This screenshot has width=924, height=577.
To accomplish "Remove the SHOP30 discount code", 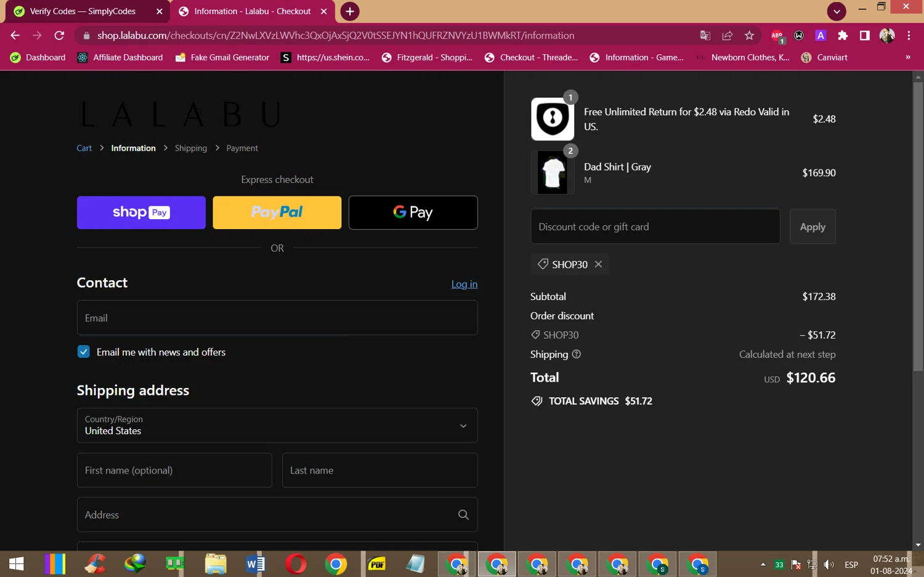I will point(598,264).
